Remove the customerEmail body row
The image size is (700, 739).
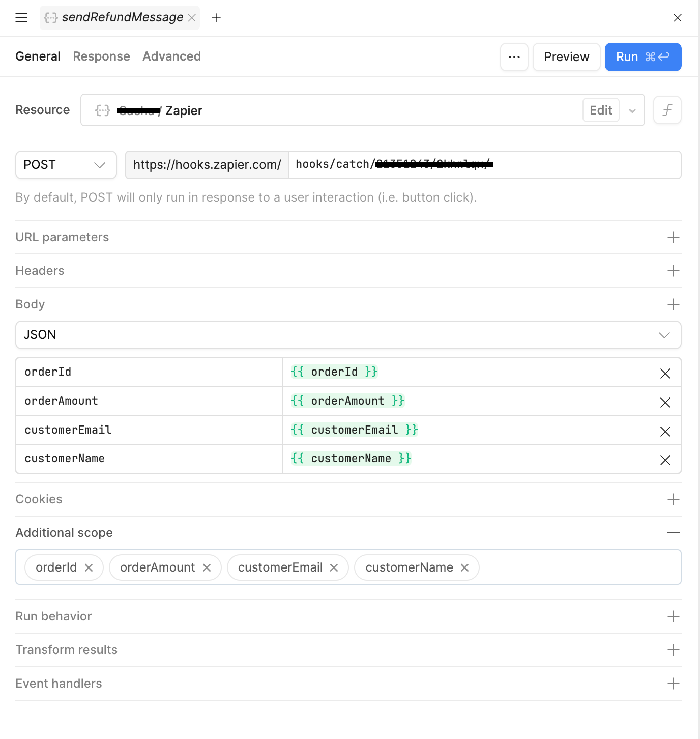tap(665, 432)
